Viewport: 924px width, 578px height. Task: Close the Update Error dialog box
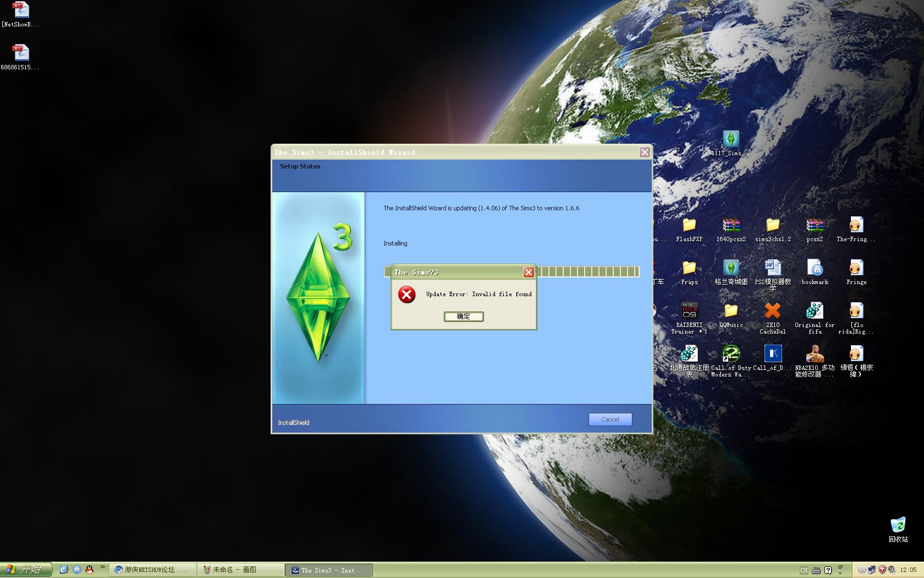529,272
